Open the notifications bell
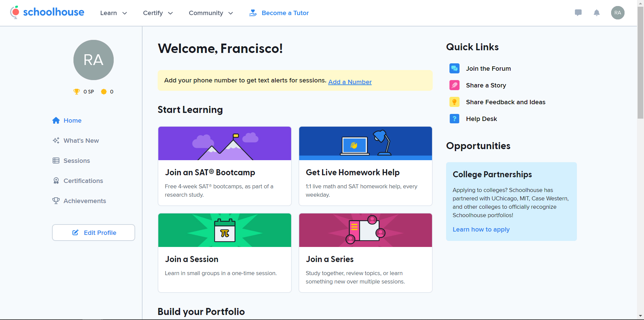 596,13
